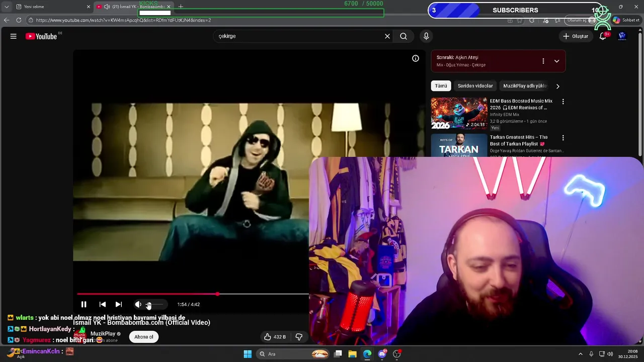Open the system tray volume icon
The width and height of the screenshot is (644, 362).
(x=610, y=354)
